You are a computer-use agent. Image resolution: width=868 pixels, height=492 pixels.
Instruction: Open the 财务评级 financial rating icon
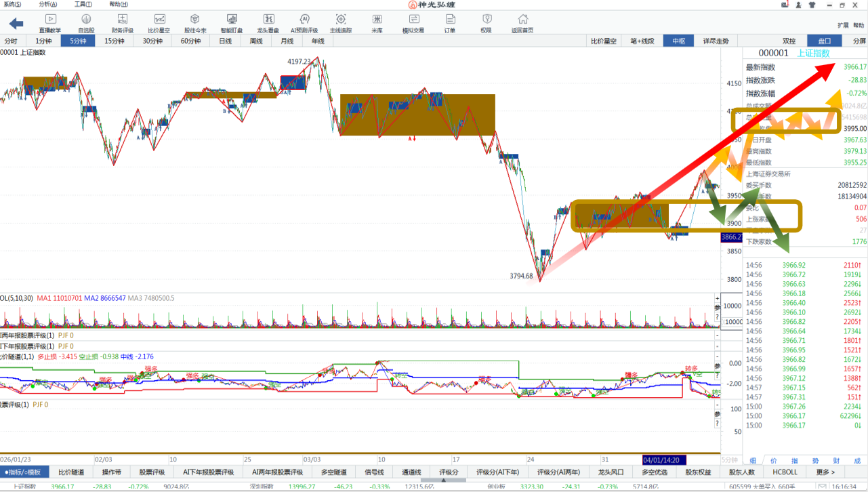click(x=123, y=23)
